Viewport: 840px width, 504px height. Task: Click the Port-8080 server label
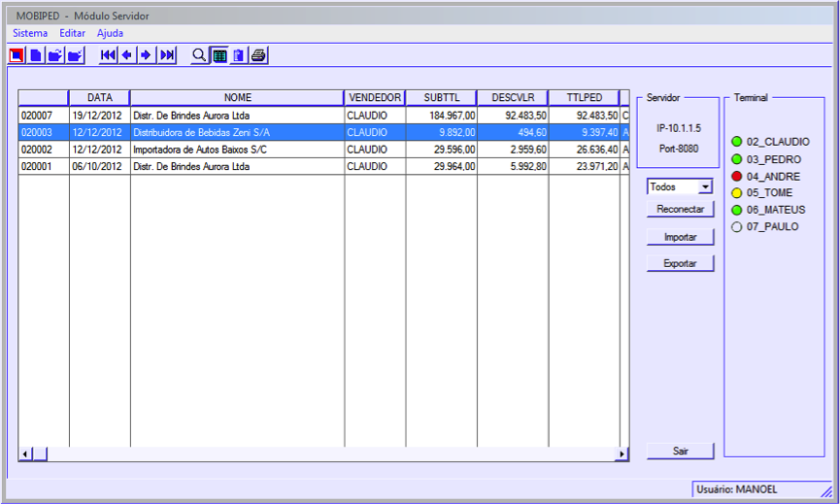[x=678, y=149]
